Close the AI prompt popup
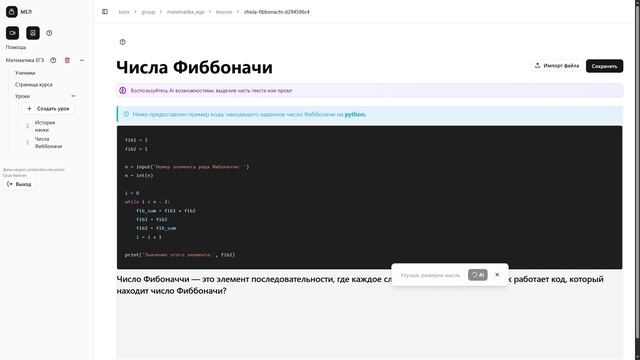Image resolution: width=640 pixels, height=360 pixels. [497, 275]
